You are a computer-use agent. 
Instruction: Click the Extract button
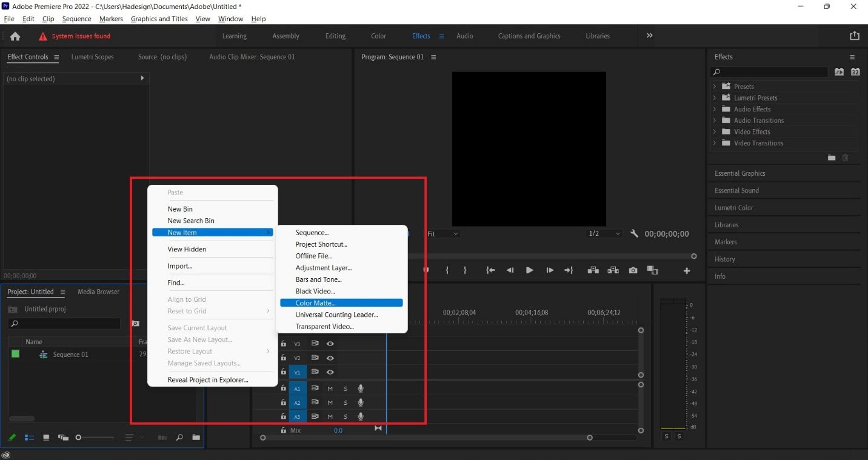tap(613, 270)
